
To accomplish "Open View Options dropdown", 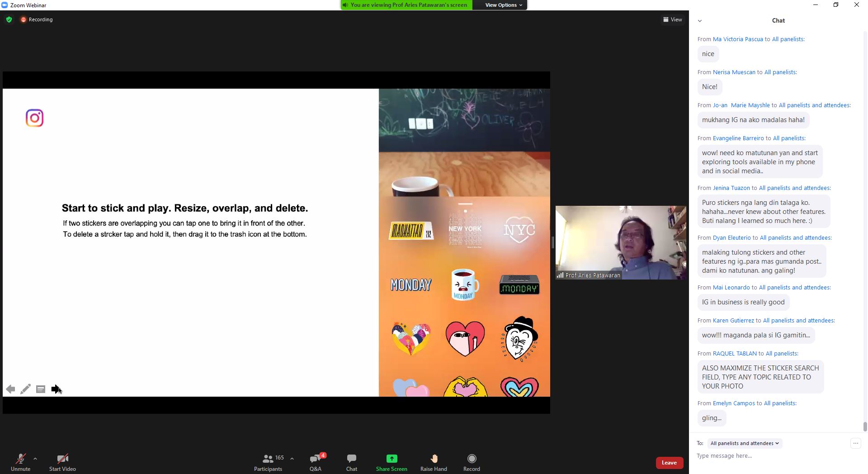I will pos(504,5).
